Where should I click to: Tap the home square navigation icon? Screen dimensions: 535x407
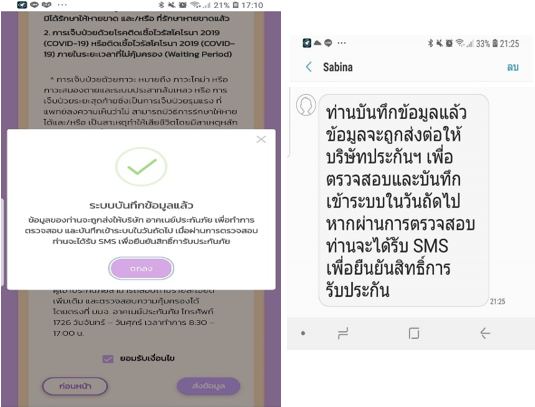(x=414, y=333)
